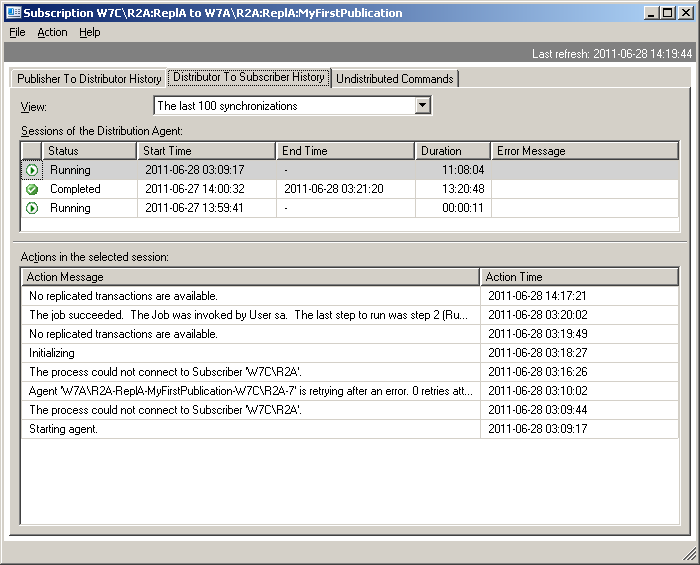Open the File menu
The image size is (700, 565).
17,33
